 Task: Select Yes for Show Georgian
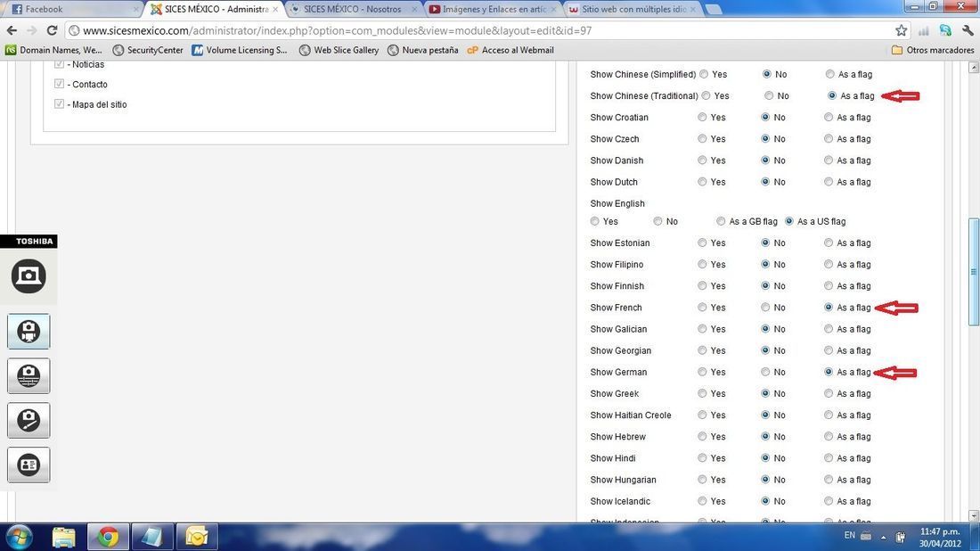pos(702,350)
